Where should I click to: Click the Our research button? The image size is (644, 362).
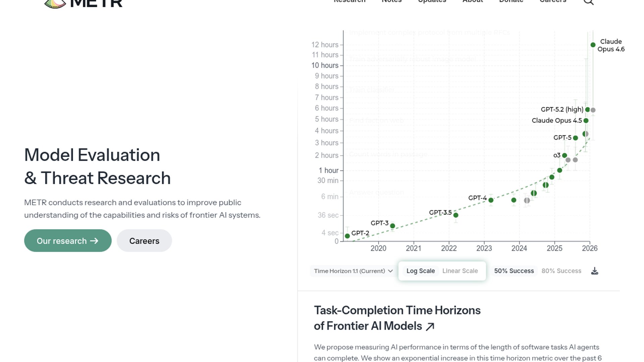(68, 241)
